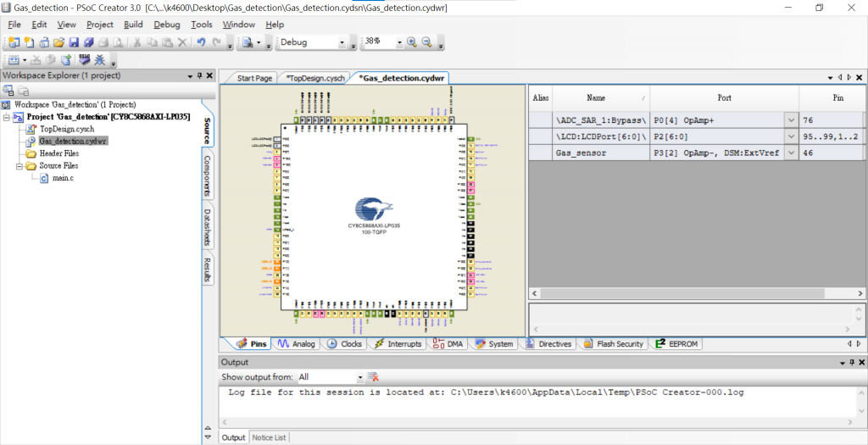This screenshot has height=445, width=868.
Task: Open the File menu
Action: point(14,25)
